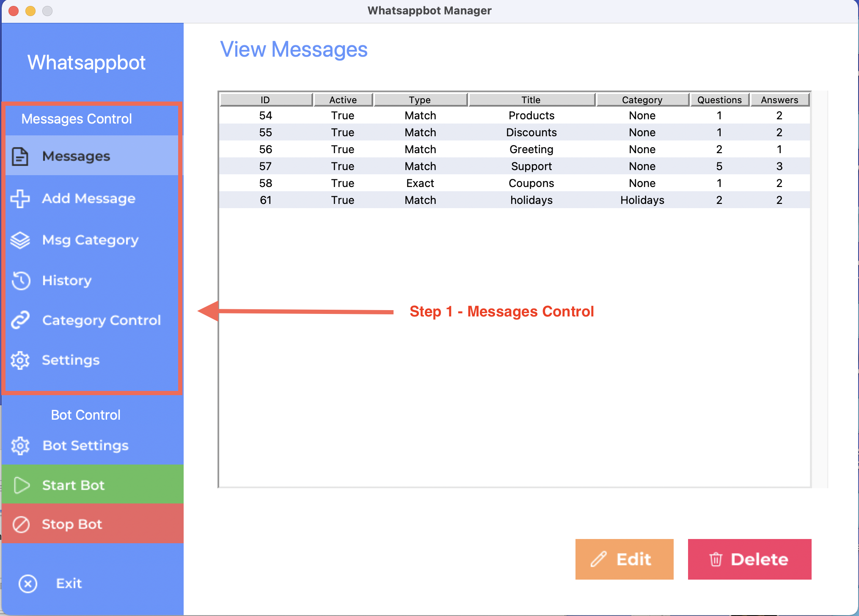Start the bot with Start Bot
The width and height of the screenshot is (859, 616).
pyautogui.click(x=92, y=484)
